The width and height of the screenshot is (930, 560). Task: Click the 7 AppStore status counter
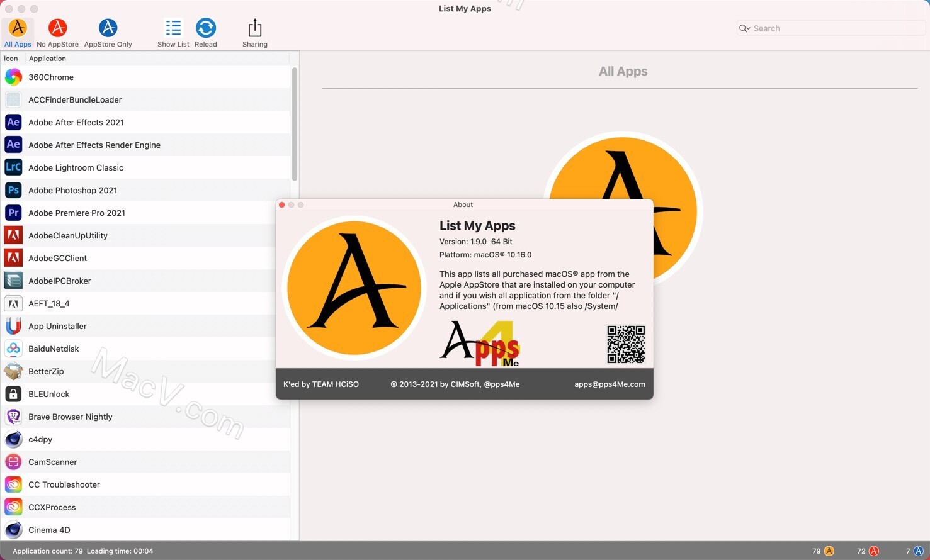(x=914, y=551)
